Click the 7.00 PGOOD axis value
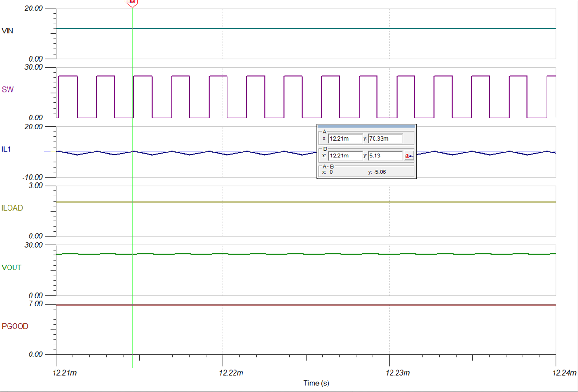578x392 pixels. [37, 304]
